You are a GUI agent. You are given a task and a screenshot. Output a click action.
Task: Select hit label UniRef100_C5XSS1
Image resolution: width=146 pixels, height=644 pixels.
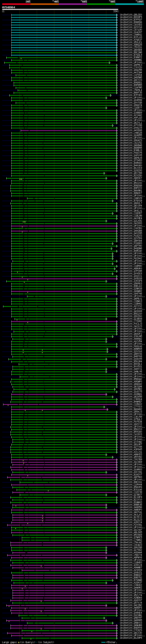click(x=131, y=47)
